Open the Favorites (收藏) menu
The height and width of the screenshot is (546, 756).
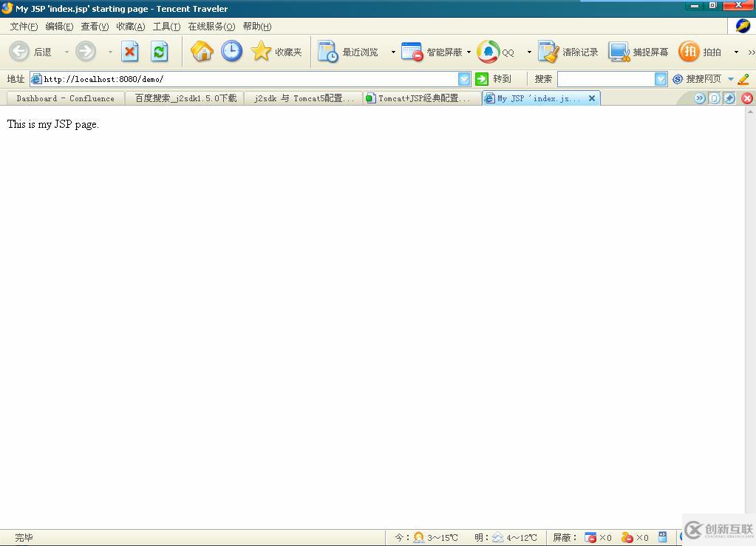point(130,27)
